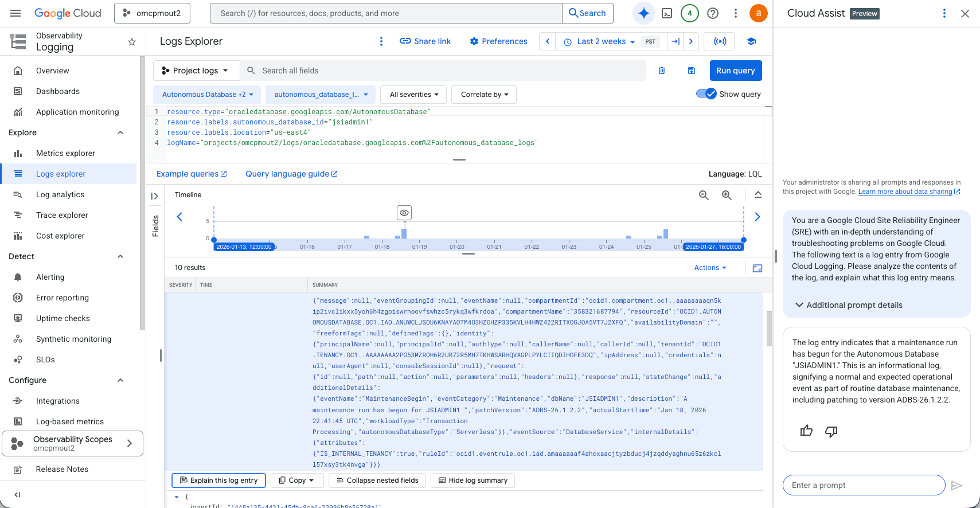Viewport: 980px width, 508px height.
Task: Open Logs Explorer more actions menu
Action: tap(381, 41)
